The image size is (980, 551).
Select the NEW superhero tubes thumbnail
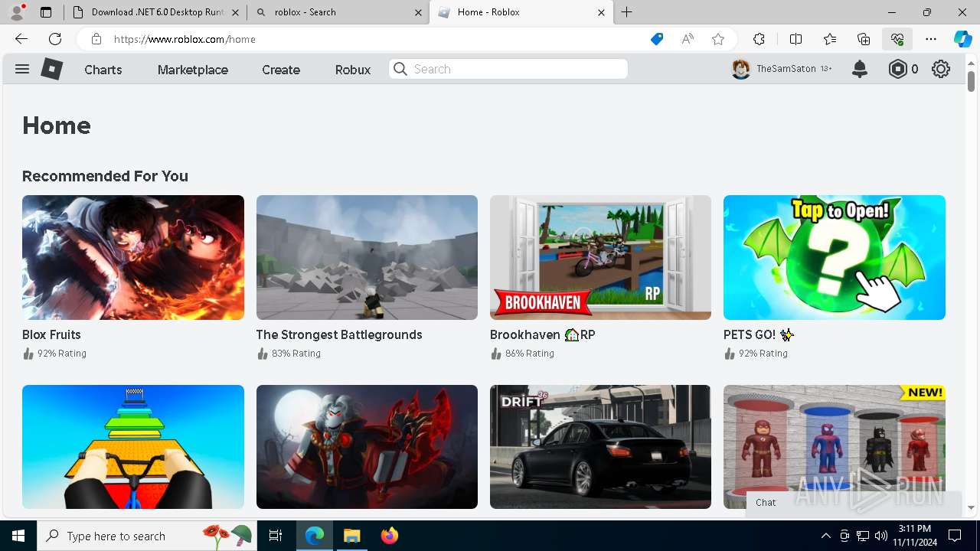(835, 447)
